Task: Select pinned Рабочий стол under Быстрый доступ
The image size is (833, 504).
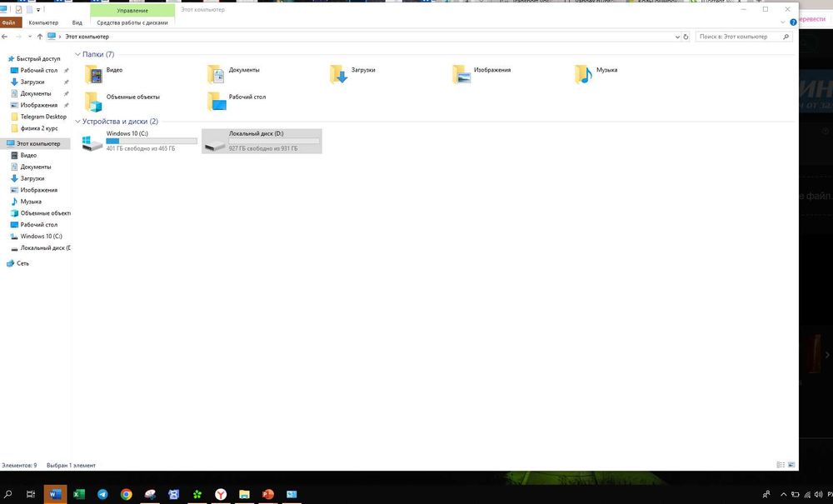Action: point(39,70)
